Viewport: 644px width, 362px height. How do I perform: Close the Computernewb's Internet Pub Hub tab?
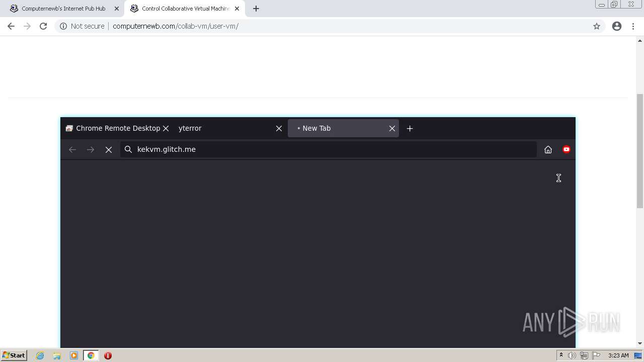(x=117, y=9)
